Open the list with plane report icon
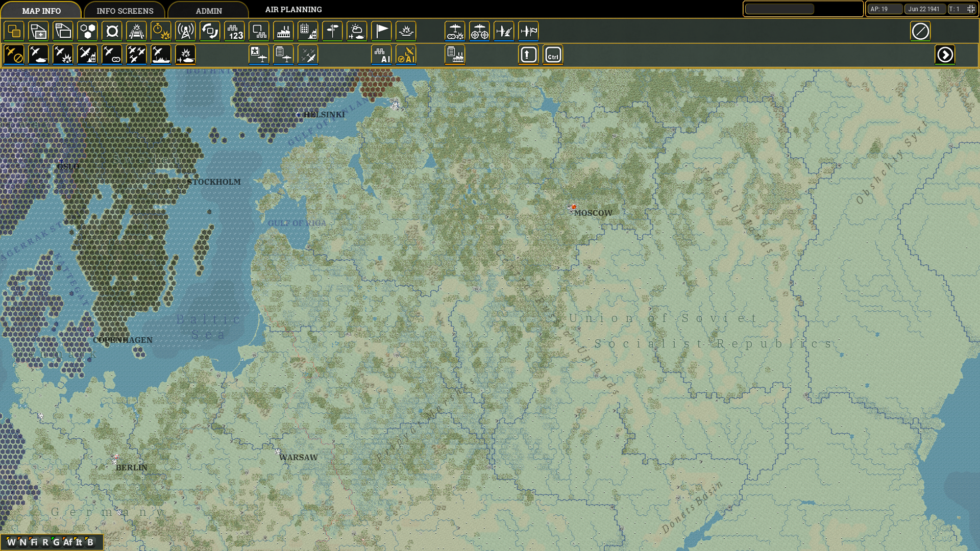The width and height of the screenshot is (980, 551). pos(283,55)
